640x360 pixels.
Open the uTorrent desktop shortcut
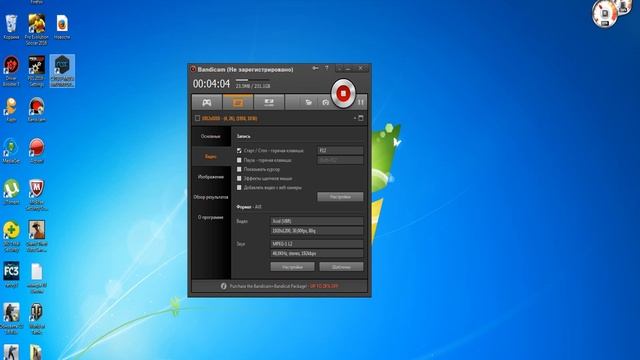click(11, 192)
